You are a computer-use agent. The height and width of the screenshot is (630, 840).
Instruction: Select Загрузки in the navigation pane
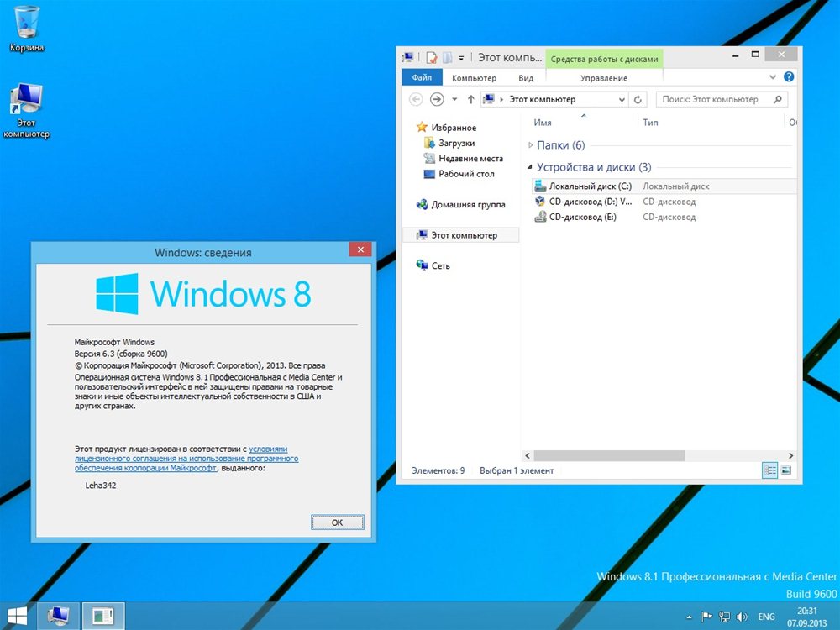coord(456,143)
